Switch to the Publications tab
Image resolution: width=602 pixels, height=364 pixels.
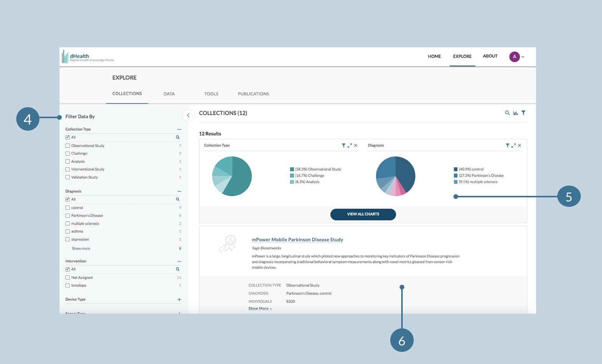point(253,94)
